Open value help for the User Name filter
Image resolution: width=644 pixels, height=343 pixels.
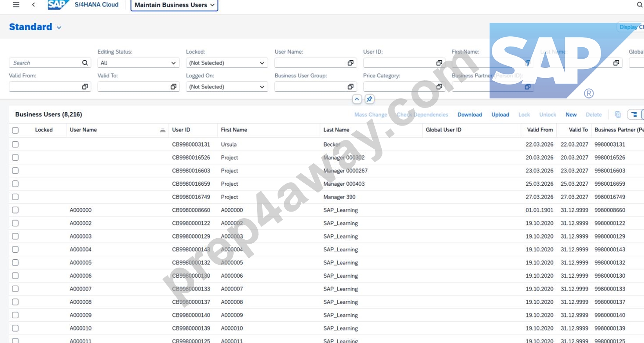click(350, 63)
